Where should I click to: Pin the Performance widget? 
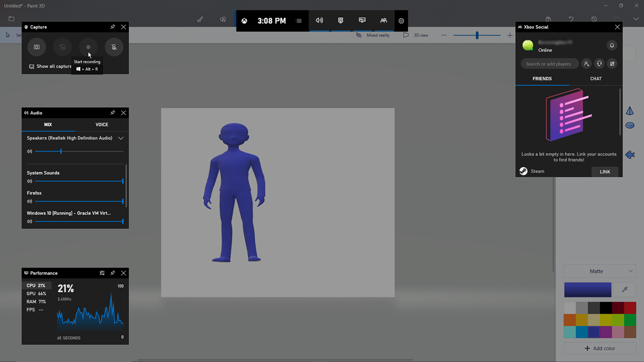coord(113,273)
